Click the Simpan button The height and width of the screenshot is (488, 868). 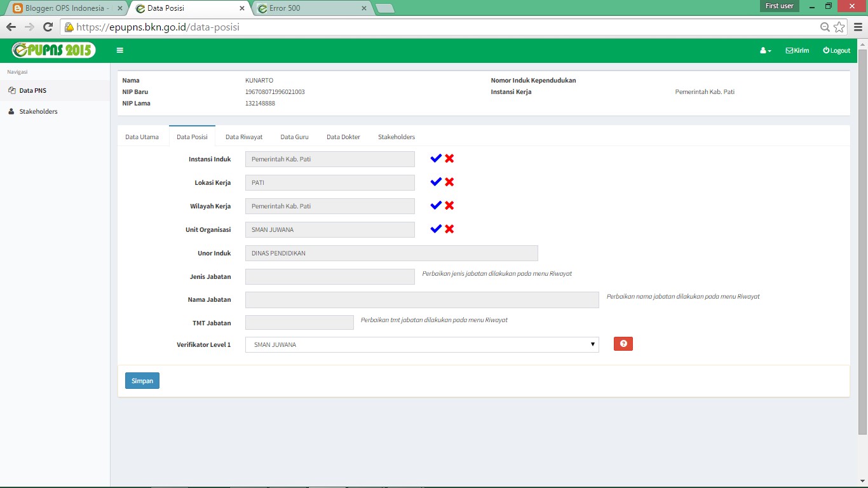[x=142, y=381]
